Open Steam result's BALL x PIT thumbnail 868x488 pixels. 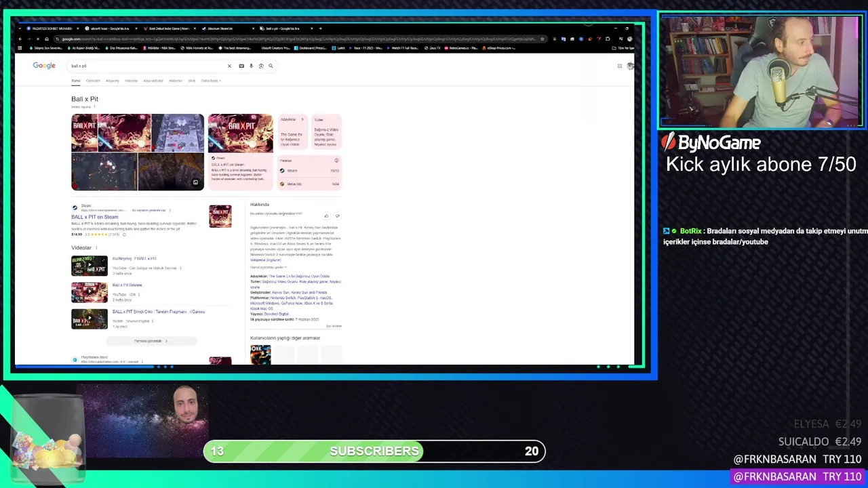click(220, 216)
